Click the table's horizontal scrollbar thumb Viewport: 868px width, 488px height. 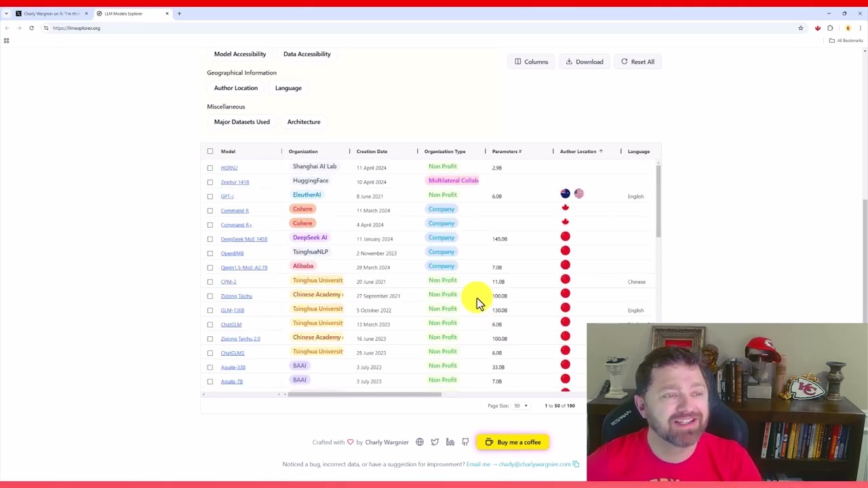(364, 394)
